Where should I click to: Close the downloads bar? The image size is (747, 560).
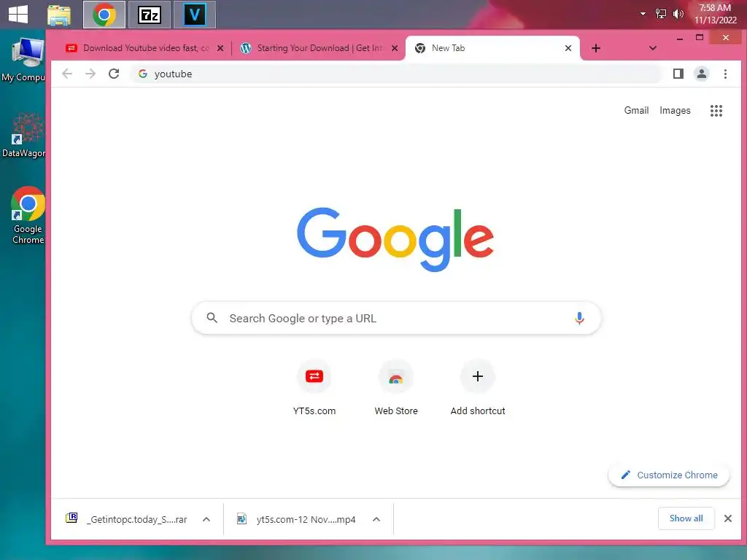point(727,518)
